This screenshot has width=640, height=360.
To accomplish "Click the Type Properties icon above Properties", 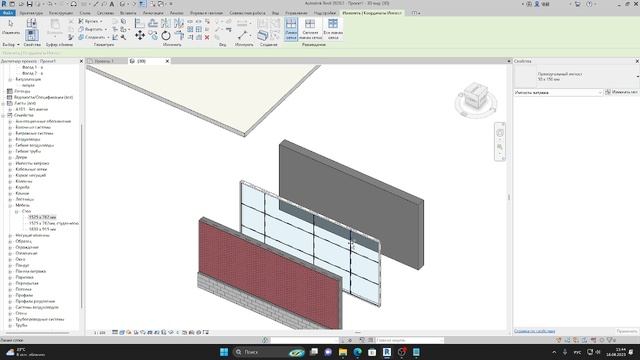I will coord(31,23).
